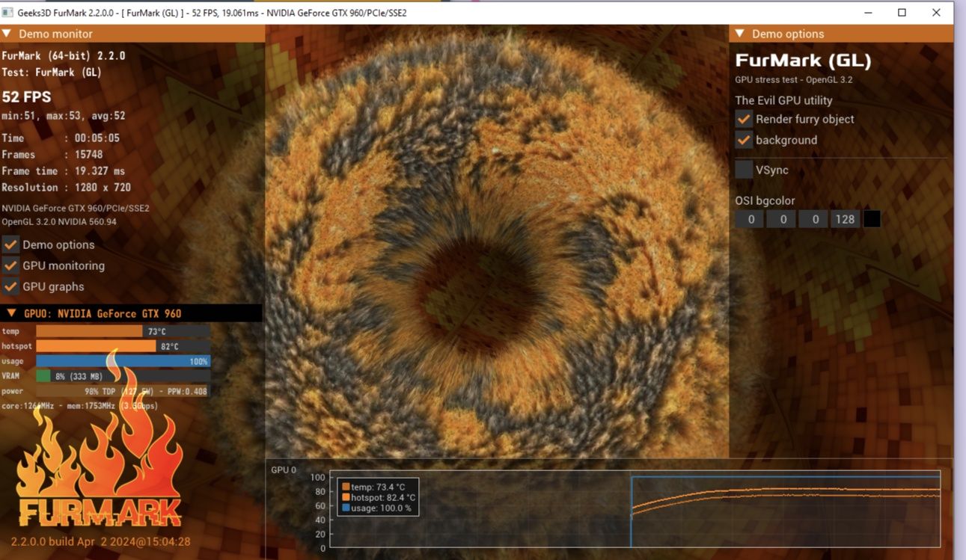Click the hotspot: 82.4 °C legend entry
Screen dimensions: 966x560
[379, 497]
